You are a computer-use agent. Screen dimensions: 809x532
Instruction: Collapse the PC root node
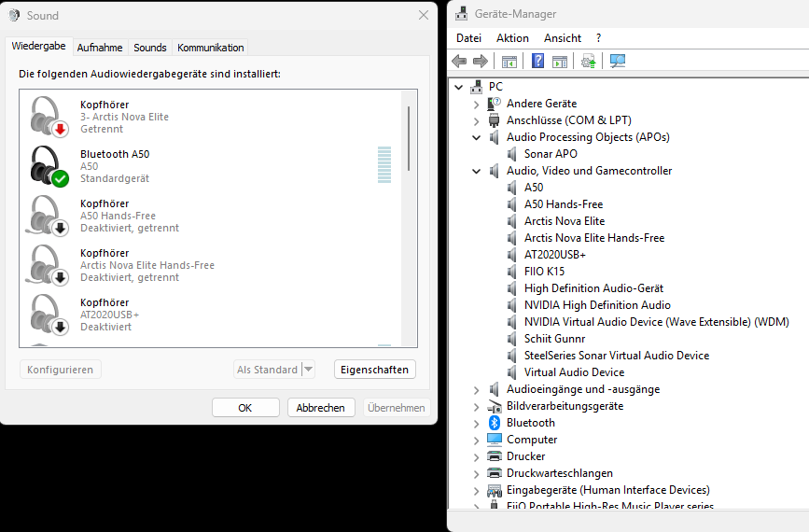459,87
